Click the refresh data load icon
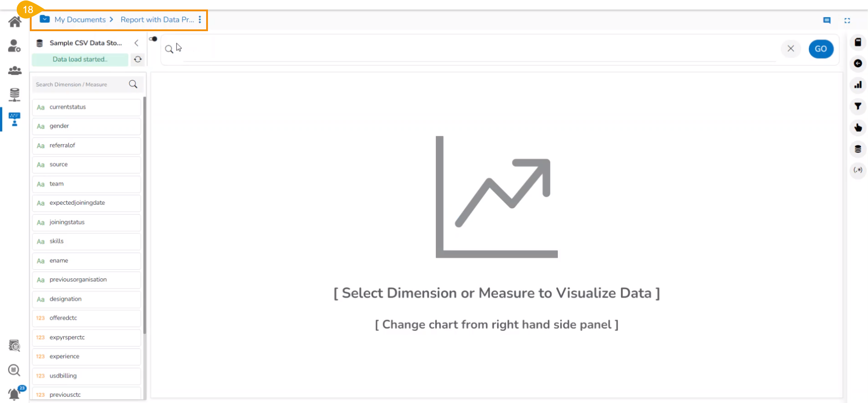Viewport: 868px width, 403px height. point(138,59)
